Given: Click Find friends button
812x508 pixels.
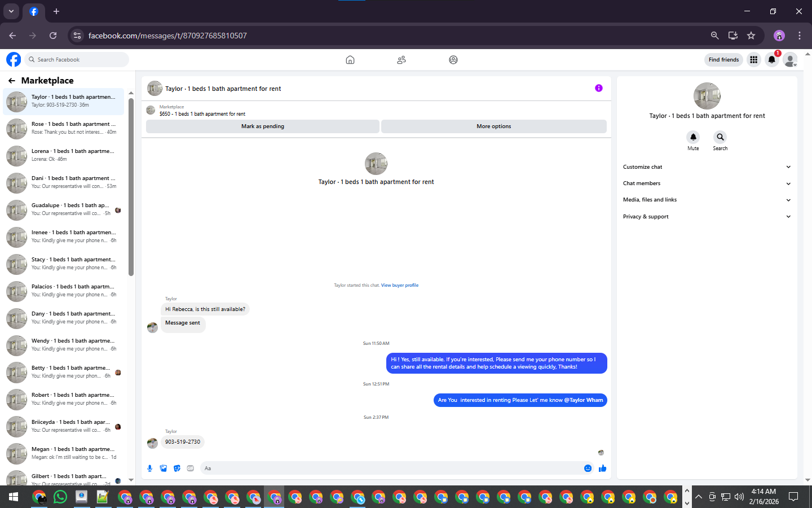Looking at the screenshot, I should (723, 59).
